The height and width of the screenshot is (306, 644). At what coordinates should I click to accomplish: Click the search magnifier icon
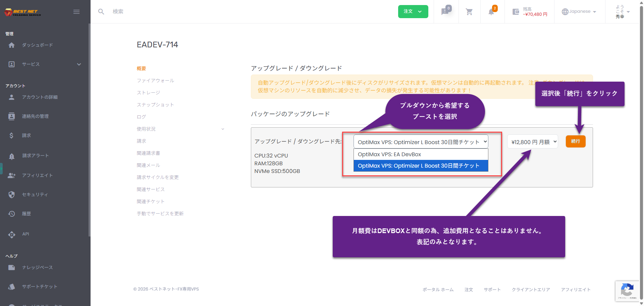click(x=101, y=12)
